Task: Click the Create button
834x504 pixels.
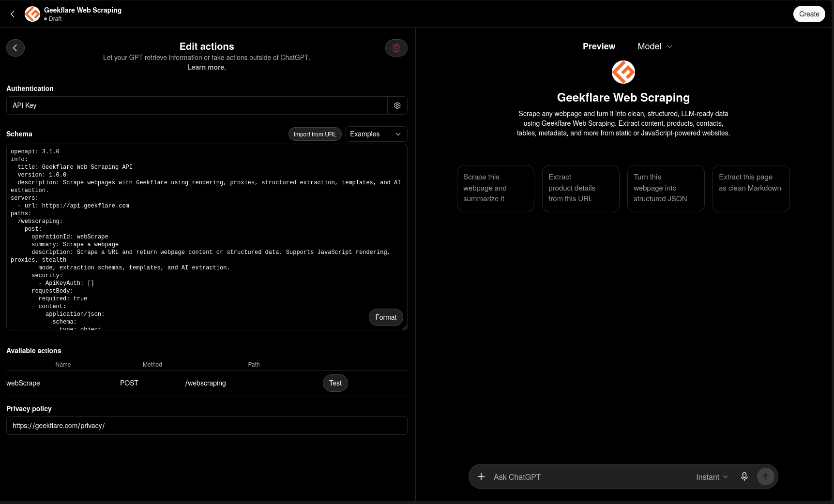Action: click(x=809, y=14)
